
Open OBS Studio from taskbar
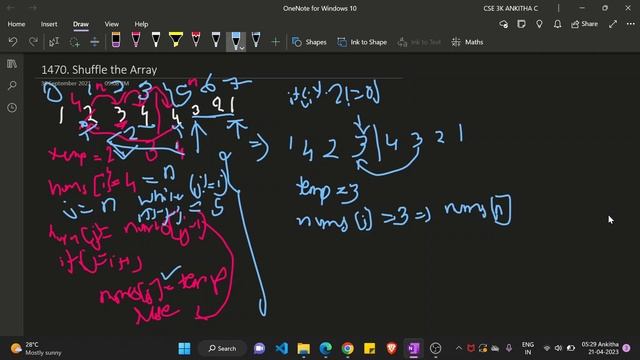point(436,348)
